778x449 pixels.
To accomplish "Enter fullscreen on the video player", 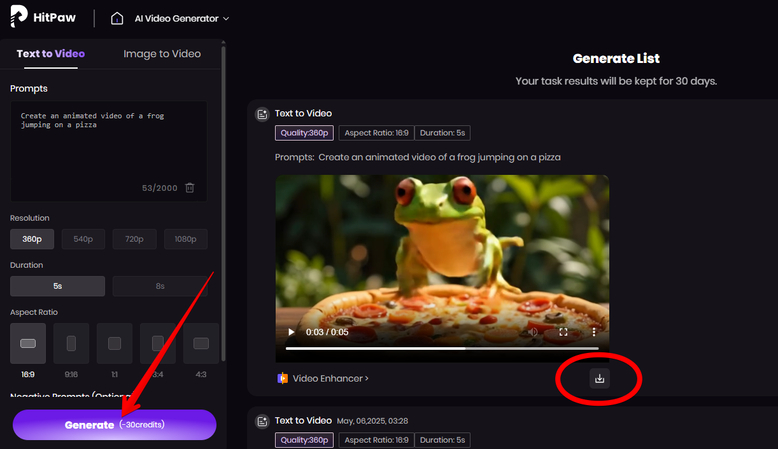I will click(x=563, y=332).
